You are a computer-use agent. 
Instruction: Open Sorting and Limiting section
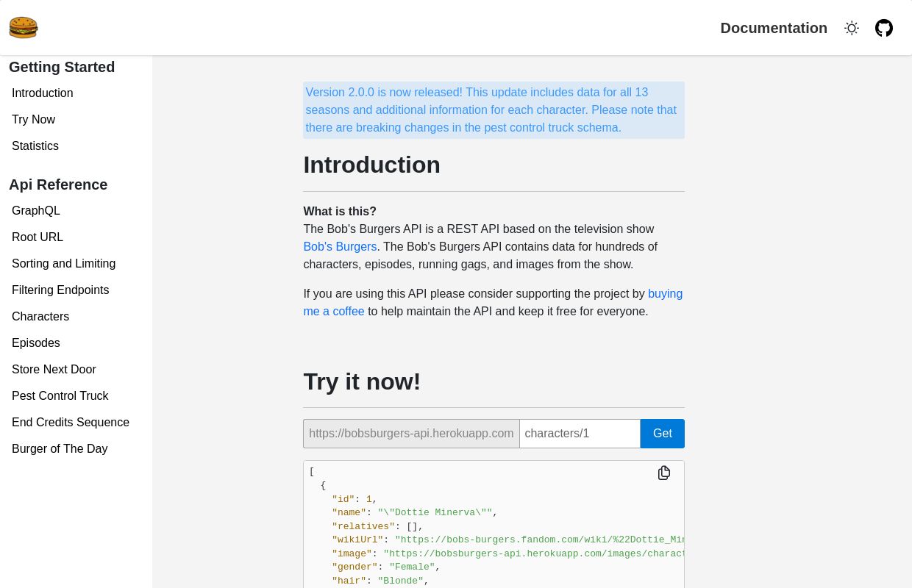click(64, 264)
